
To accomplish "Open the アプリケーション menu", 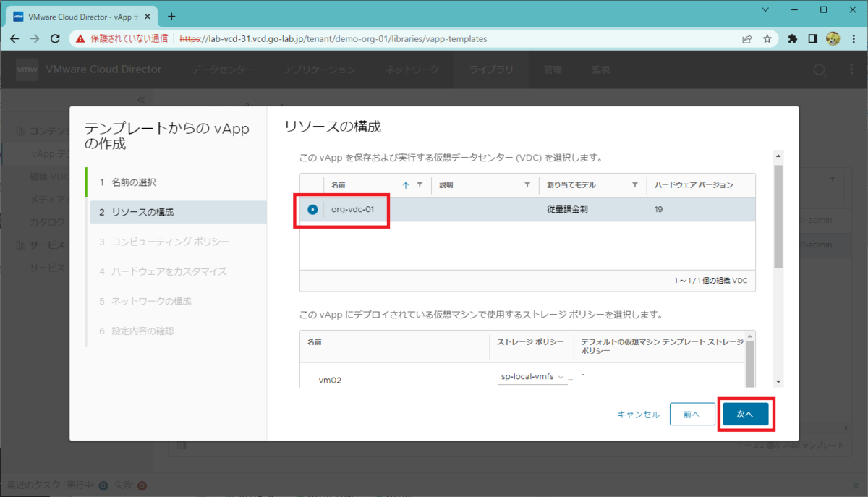I will (319, 69).
